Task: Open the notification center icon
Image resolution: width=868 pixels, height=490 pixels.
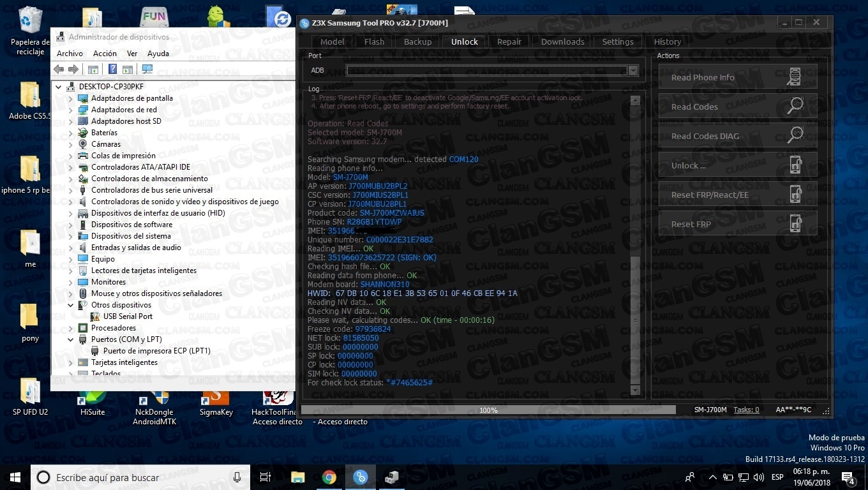Action: pos(848,477)
